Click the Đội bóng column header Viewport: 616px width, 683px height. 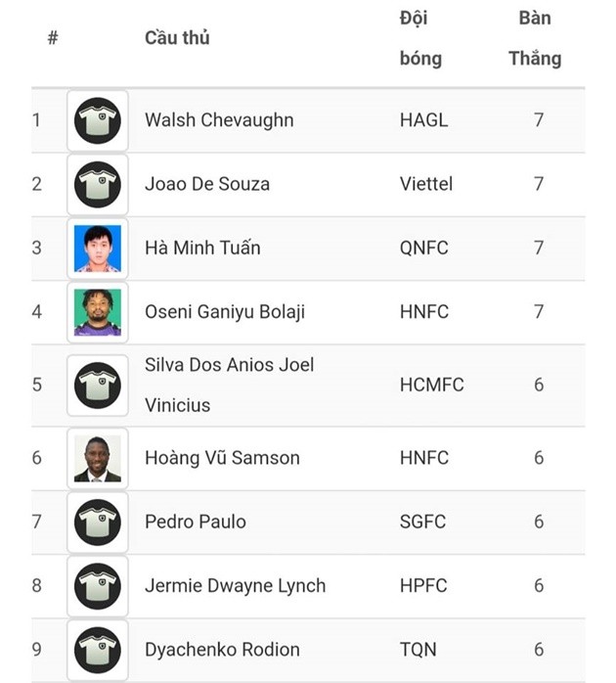420,38
